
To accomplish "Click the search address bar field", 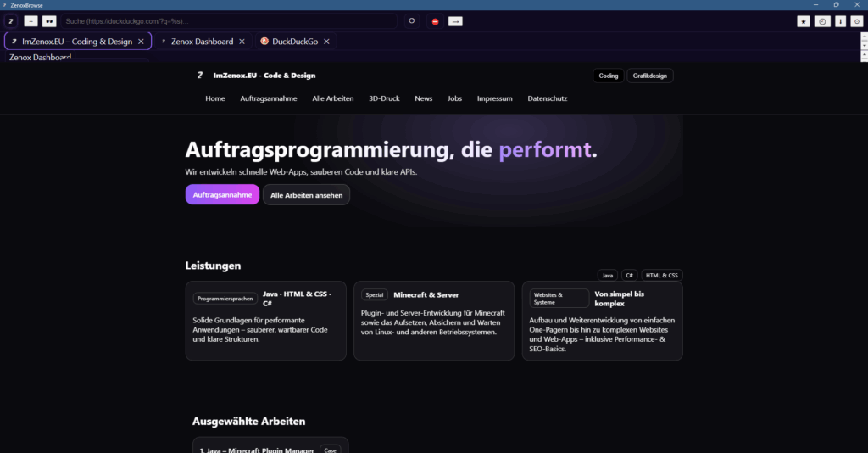I will pyautogui.click(x=229, y=21).
